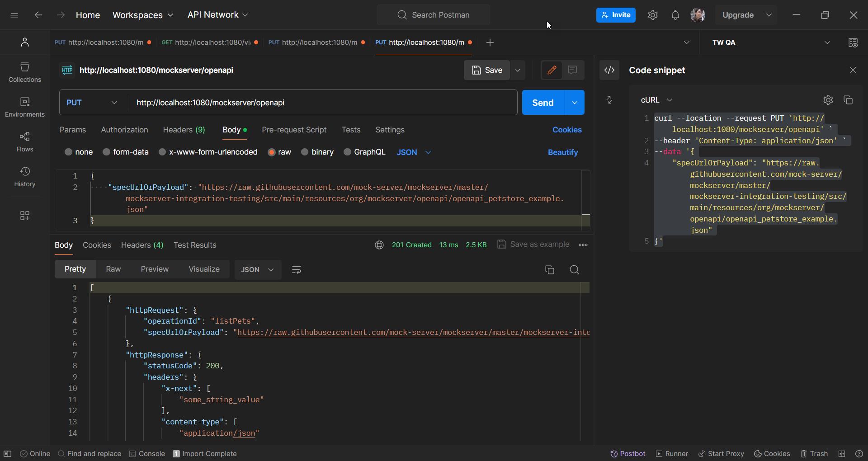
Task: Open the notifications bell
Action: click(675, 15)
